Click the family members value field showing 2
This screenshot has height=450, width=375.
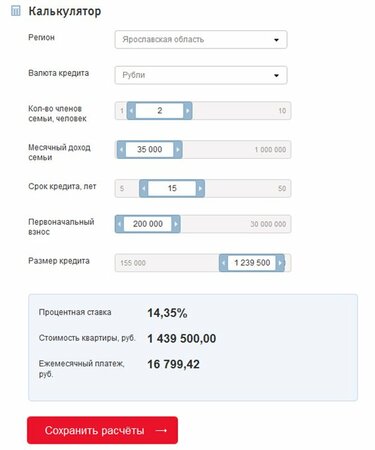point(160,111)
